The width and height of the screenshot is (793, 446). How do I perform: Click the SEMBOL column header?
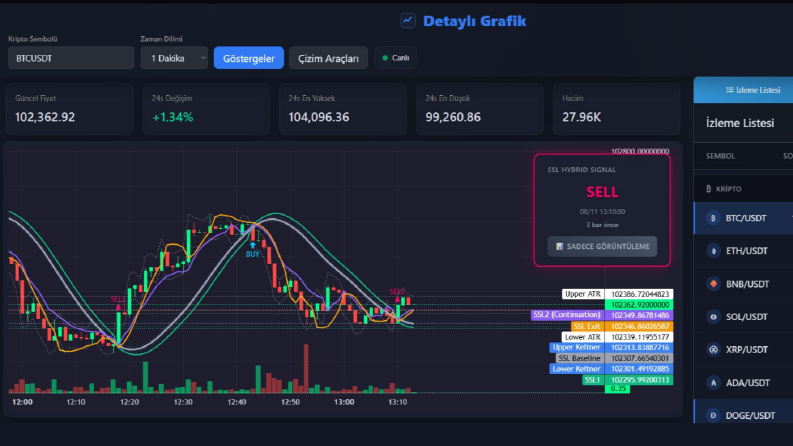point(720,156)
